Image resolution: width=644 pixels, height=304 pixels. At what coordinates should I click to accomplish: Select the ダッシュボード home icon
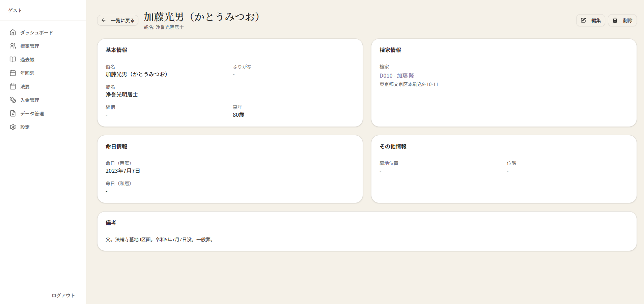point(13,32)
